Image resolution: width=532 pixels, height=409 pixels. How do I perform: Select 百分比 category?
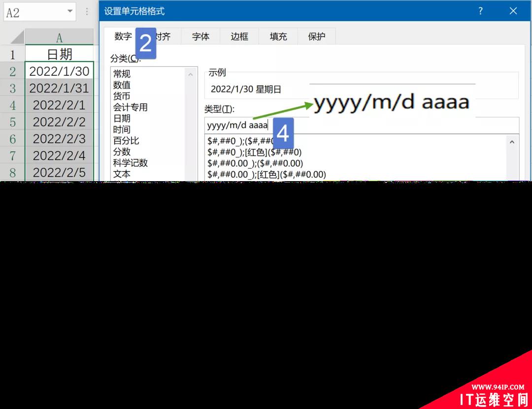(126, 140)
